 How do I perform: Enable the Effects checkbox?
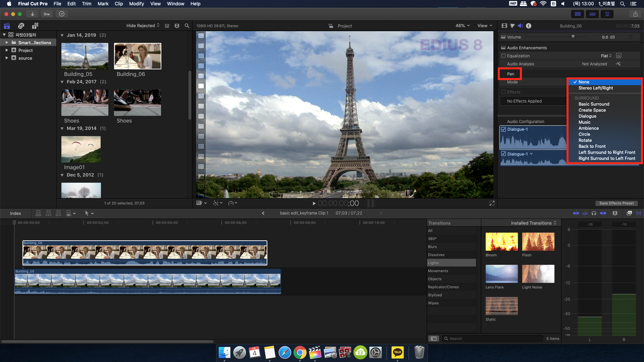[x=503, y=92]
